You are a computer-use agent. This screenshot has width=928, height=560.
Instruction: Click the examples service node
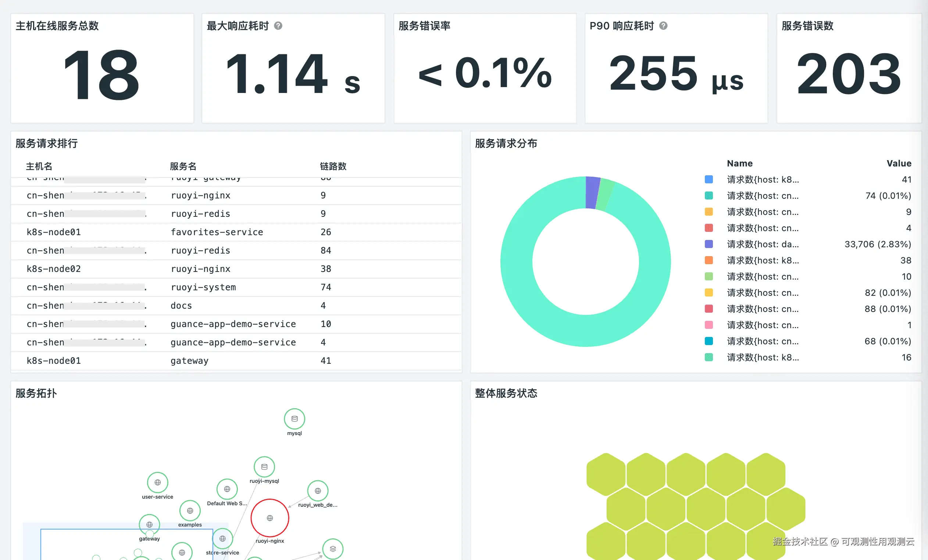point(190,511)
